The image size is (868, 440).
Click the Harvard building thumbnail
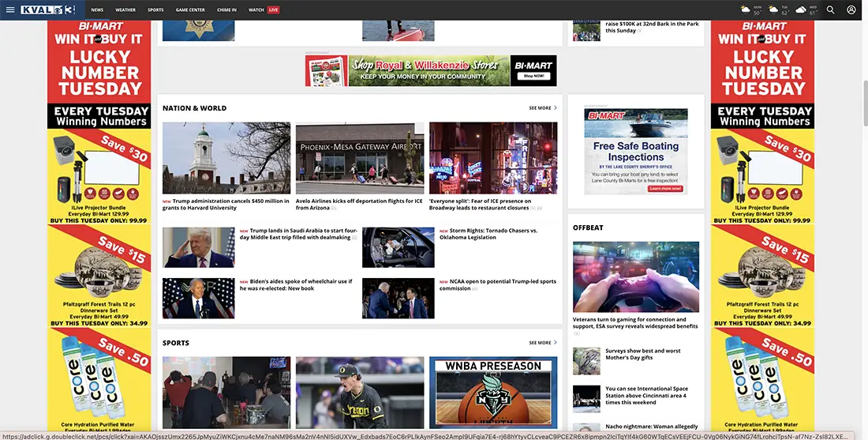[226, 158]
